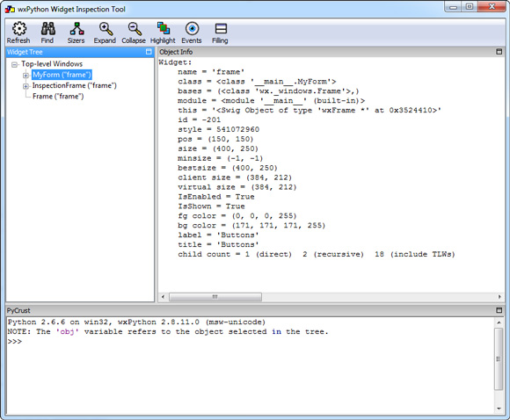510x420 pixels.
Task: Click the "class = <class '__main__.MyForm'>" line
Action: tap(257, 81)
